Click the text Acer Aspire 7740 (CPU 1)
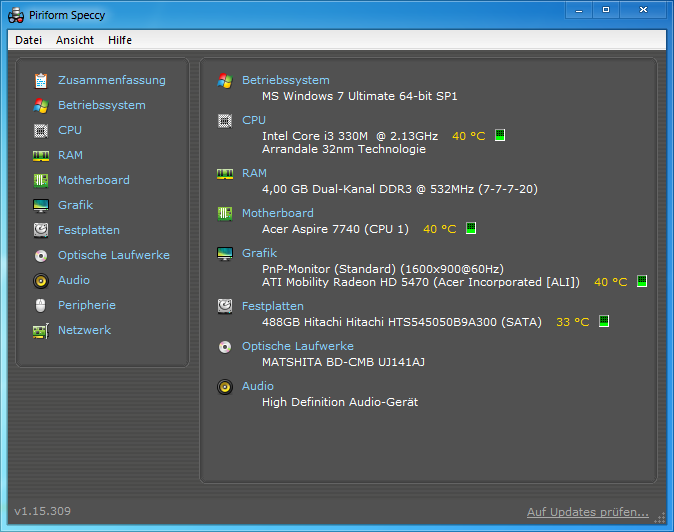 [x=335, y=229]
